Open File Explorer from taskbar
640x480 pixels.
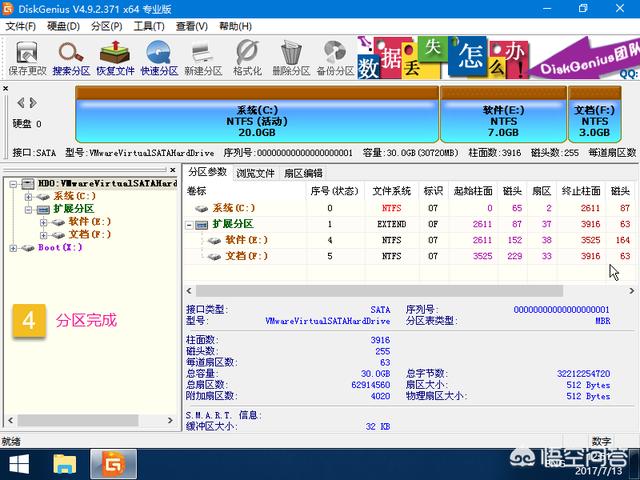point(64,464)
